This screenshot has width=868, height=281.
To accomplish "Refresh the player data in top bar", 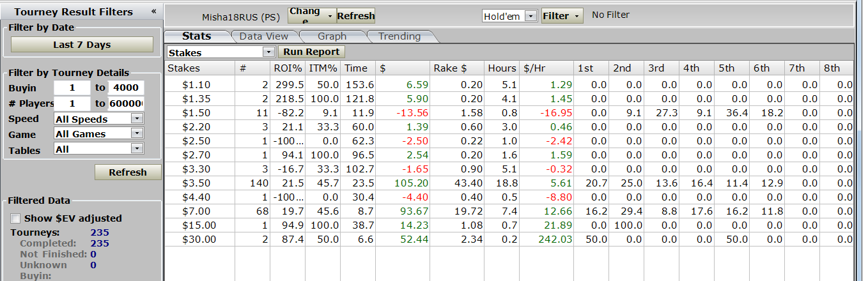I will tap(355, 16).
